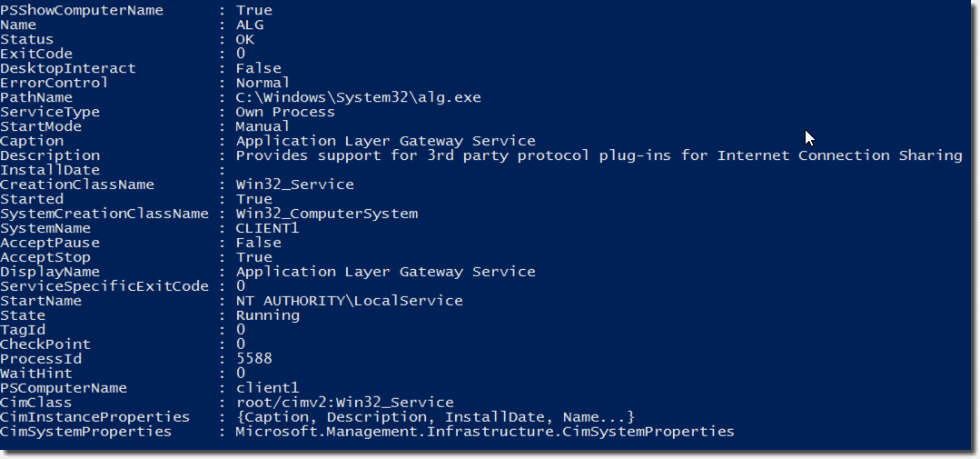
Task: Click the CreationClassName value Win32_Service
Action: click(x=294, y=185)
